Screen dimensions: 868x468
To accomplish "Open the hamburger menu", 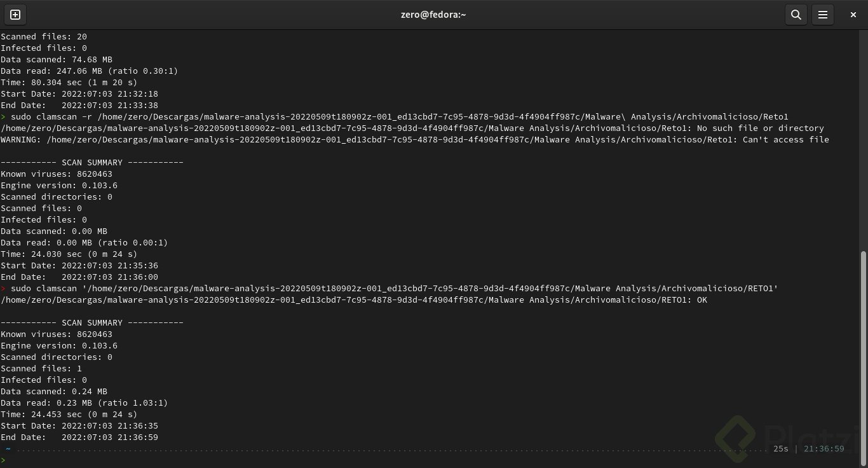I will click(822, 15).
